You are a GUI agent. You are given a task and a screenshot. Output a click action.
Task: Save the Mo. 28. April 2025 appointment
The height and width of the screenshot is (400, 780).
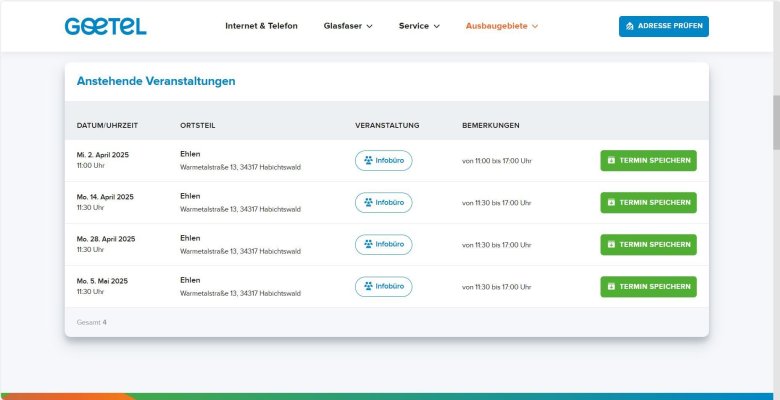pyautogui.click(x=648, y=245)
